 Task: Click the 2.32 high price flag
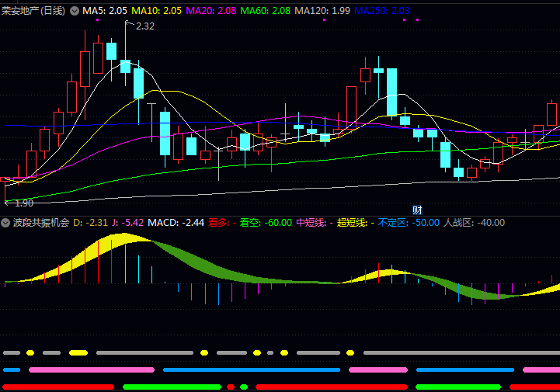[144, 26]
